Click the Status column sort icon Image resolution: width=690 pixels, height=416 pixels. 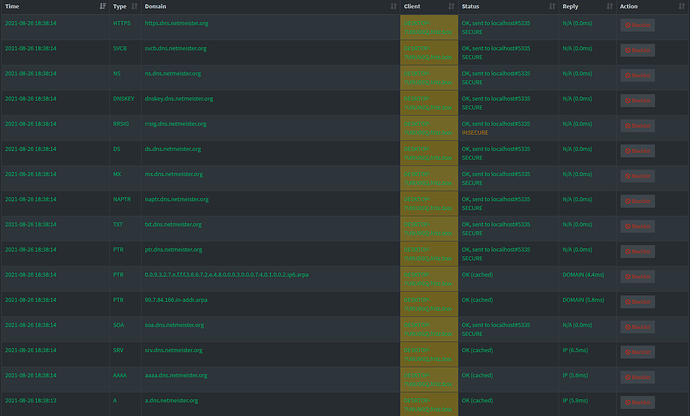pyautogui.click(x=551, y=6)
